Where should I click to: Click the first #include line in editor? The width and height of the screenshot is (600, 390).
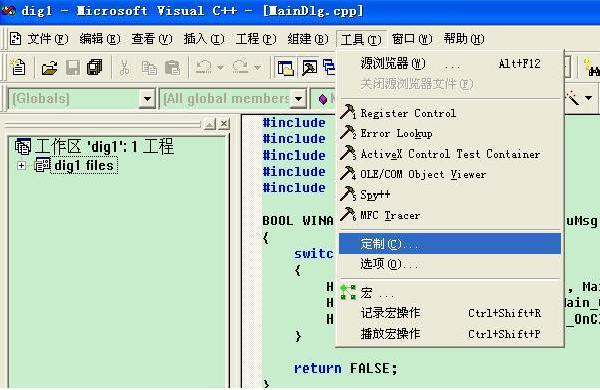coord(294,122)
